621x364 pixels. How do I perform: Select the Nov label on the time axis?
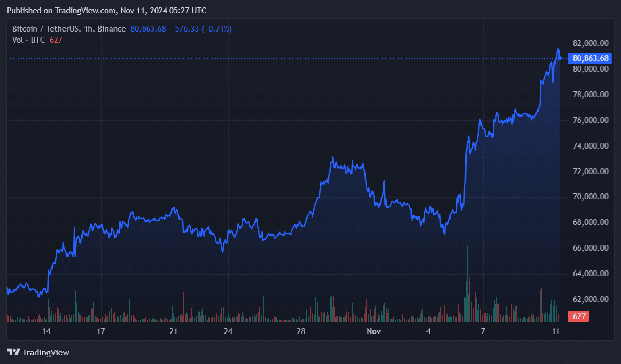coord(374,331)
